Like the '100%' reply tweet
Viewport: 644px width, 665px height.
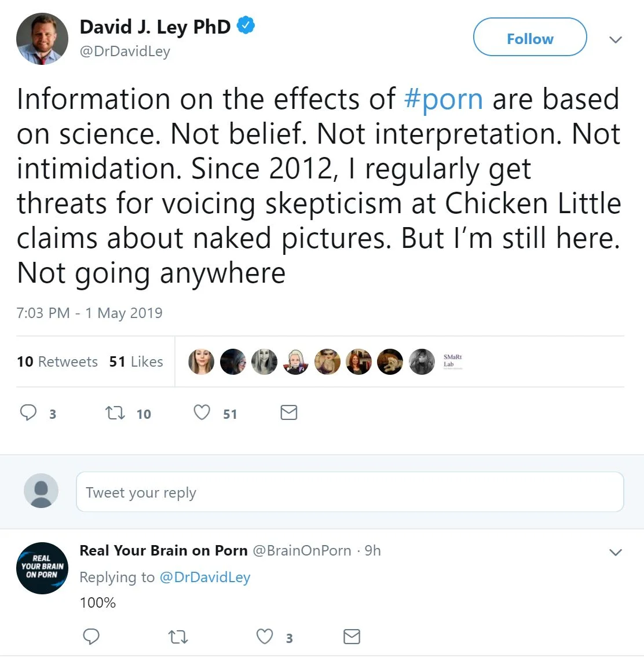tap(265, 637)
